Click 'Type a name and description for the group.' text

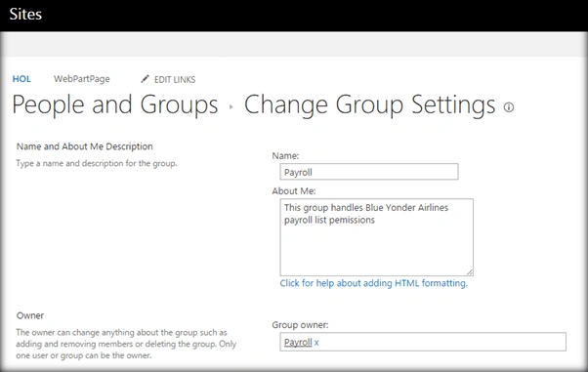click(97, 163)
